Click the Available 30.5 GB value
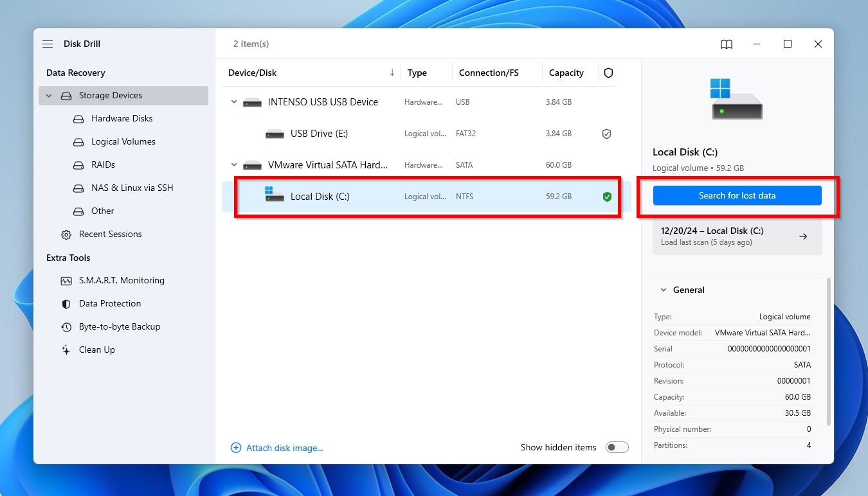The height and width of the screenshot is (496, 868). coord(798,413)
